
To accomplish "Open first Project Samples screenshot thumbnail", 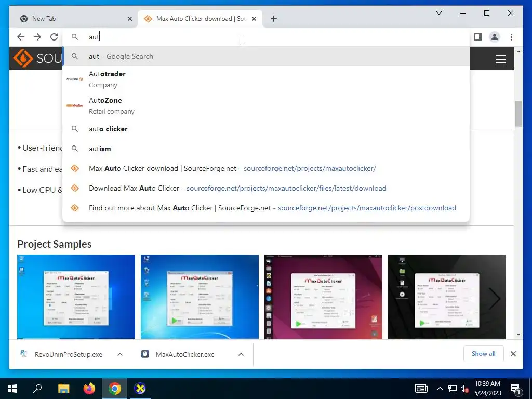I will [76, 297].
